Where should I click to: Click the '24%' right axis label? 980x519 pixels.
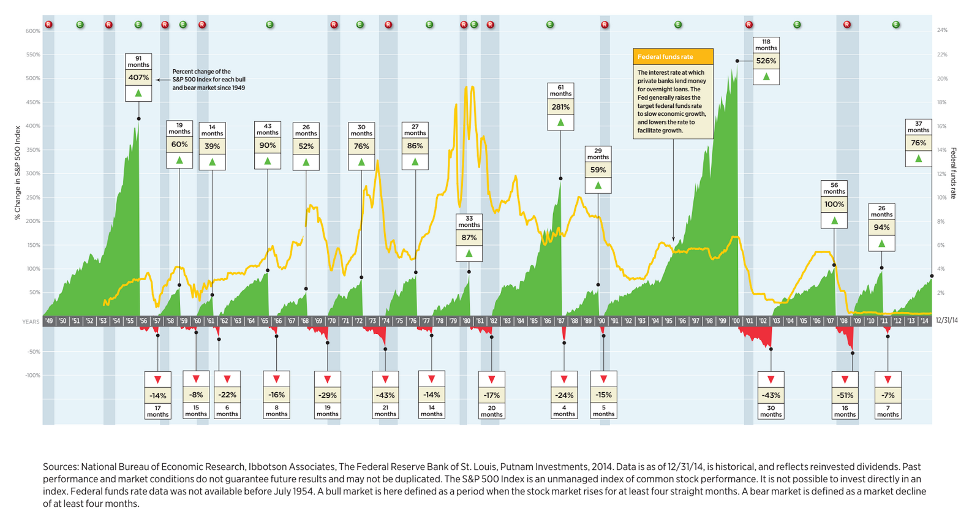(x=942, y=30)
